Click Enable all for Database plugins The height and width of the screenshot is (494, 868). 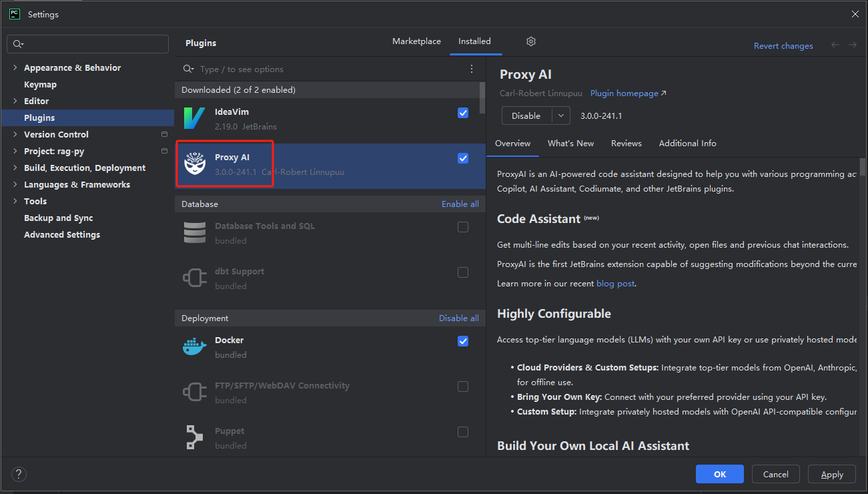click(x=460, y=204)
